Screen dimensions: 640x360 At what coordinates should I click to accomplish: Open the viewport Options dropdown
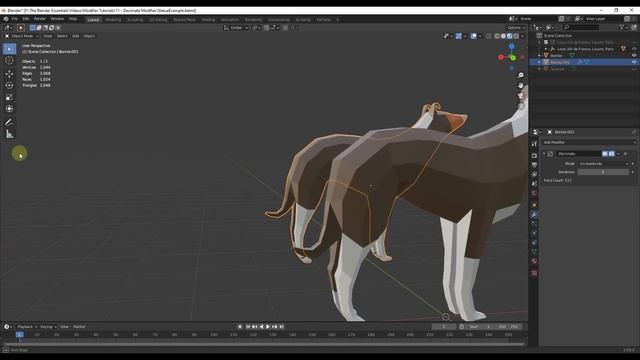tap(515, 28)
